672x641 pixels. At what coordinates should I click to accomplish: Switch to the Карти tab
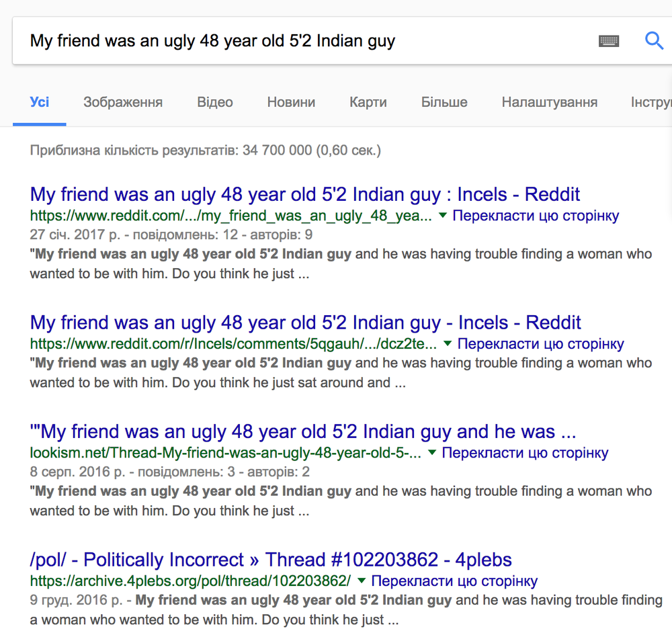pos(368,103)
